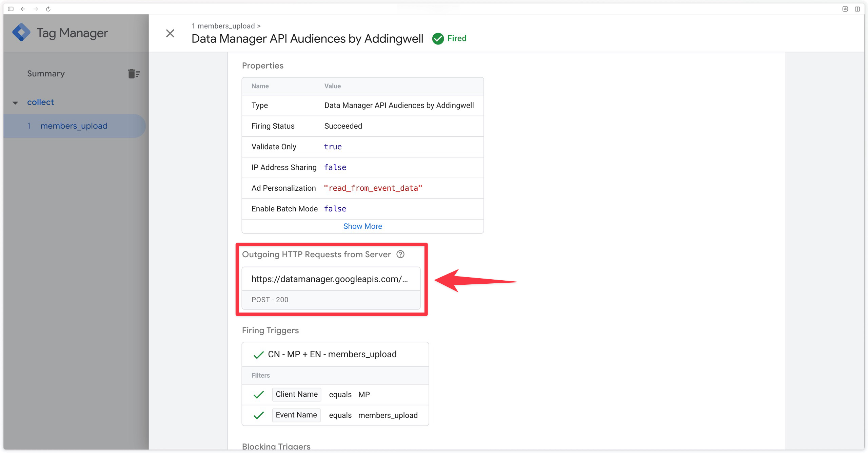Click the Event Name variable chip

[296, 415]
